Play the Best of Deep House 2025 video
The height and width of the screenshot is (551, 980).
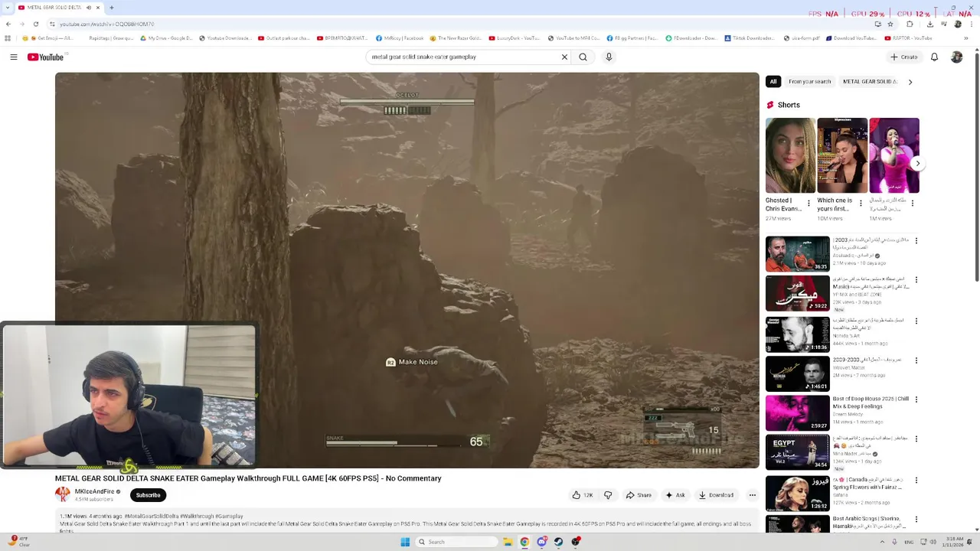(797, 412)
